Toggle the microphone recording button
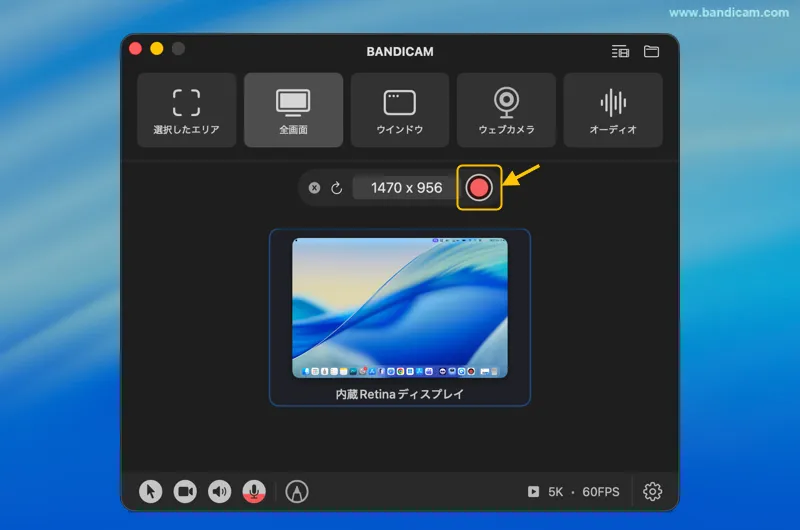 254,492
